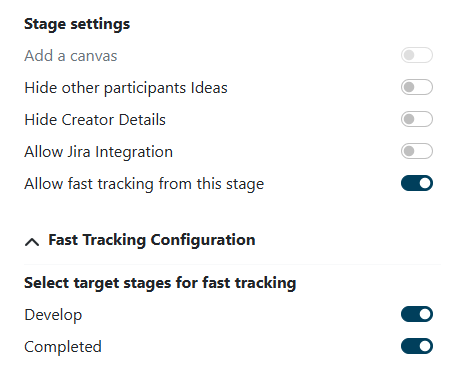Screen dimensions: 462x382
Task: Turn on Hide Creator Details switch
Action: [x=417, y=119]
